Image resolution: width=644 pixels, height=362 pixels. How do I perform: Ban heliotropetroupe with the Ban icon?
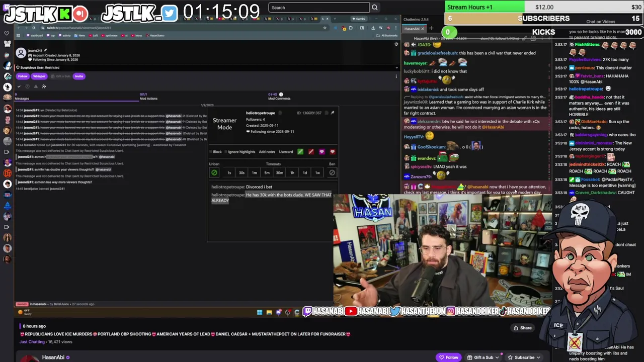332,172
